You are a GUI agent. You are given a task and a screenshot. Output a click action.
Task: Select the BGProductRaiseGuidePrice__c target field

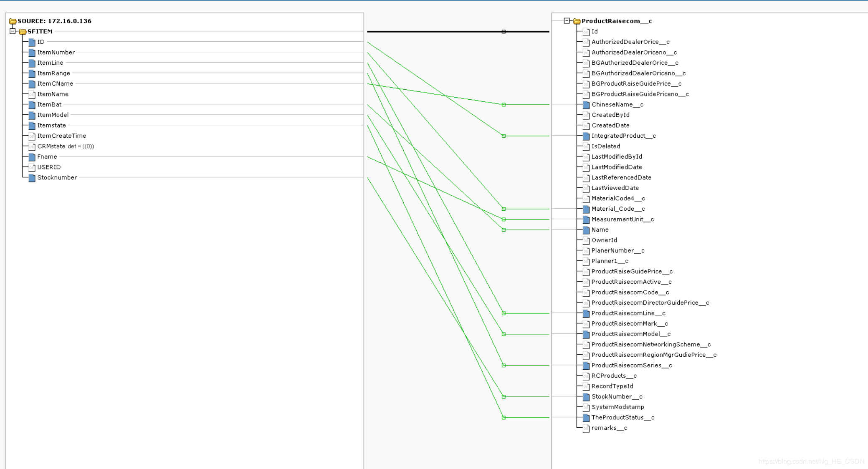point(636,83)
